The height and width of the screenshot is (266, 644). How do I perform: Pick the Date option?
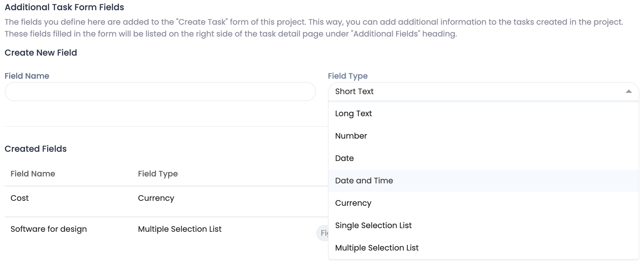pos(344,158)
